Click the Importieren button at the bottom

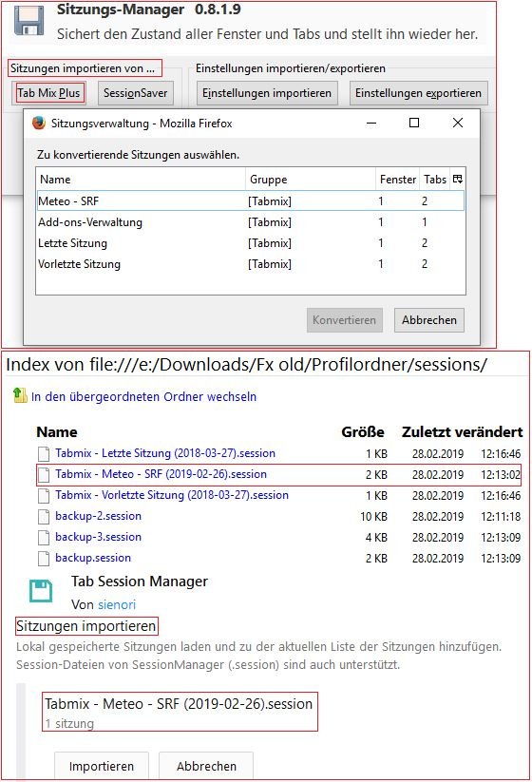tap(102, 766)
